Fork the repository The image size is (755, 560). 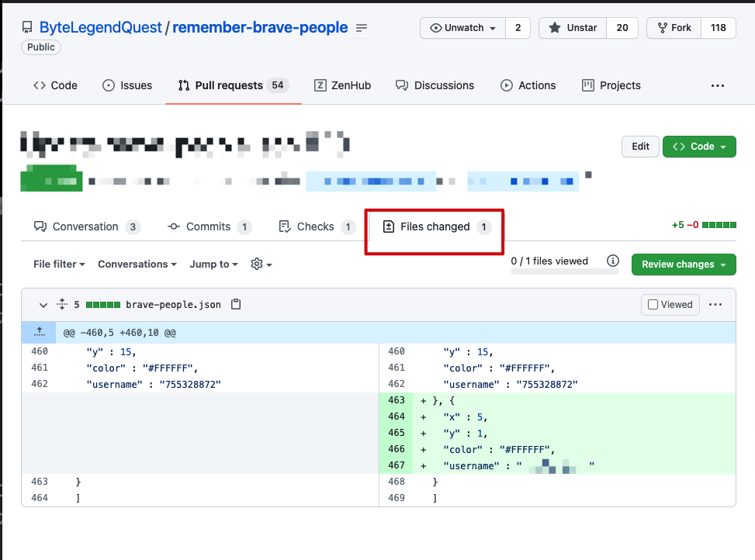(674, 28)
